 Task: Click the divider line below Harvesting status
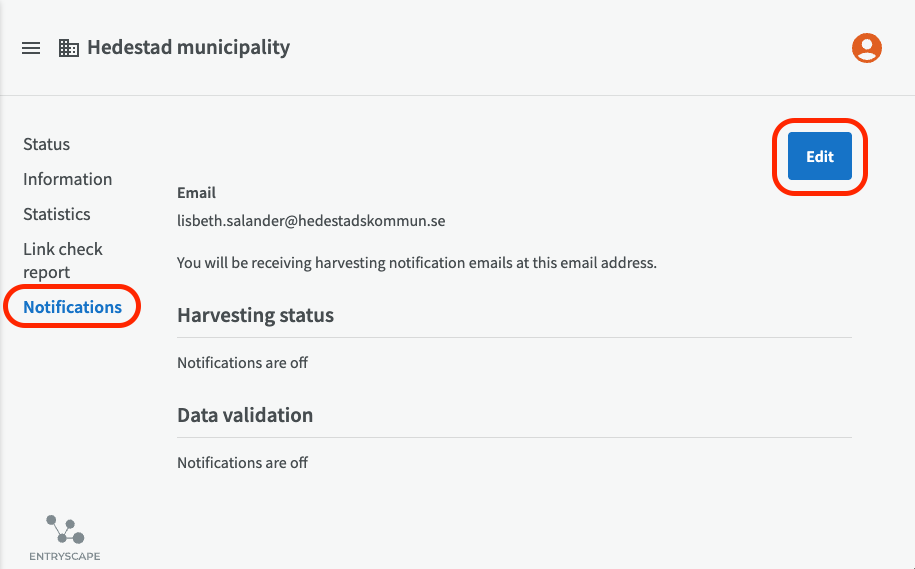(514, 337)
